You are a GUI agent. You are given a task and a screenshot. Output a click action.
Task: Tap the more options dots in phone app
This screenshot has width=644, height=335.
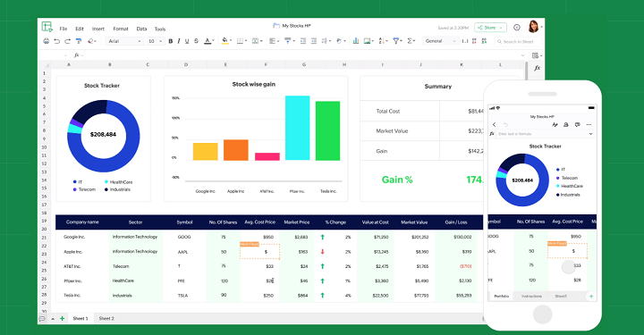[x=589, y=125]
